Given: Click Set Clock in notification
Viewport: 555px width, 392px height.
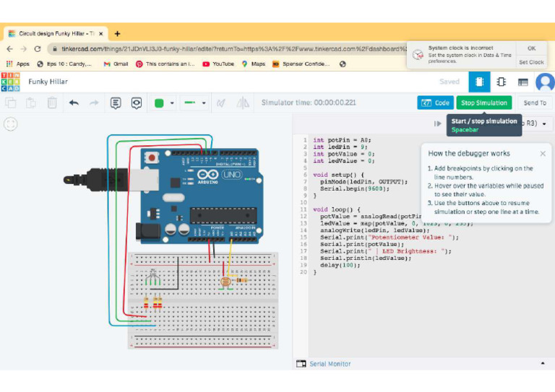Looking at the screenshot, I should tap(531, 62).
